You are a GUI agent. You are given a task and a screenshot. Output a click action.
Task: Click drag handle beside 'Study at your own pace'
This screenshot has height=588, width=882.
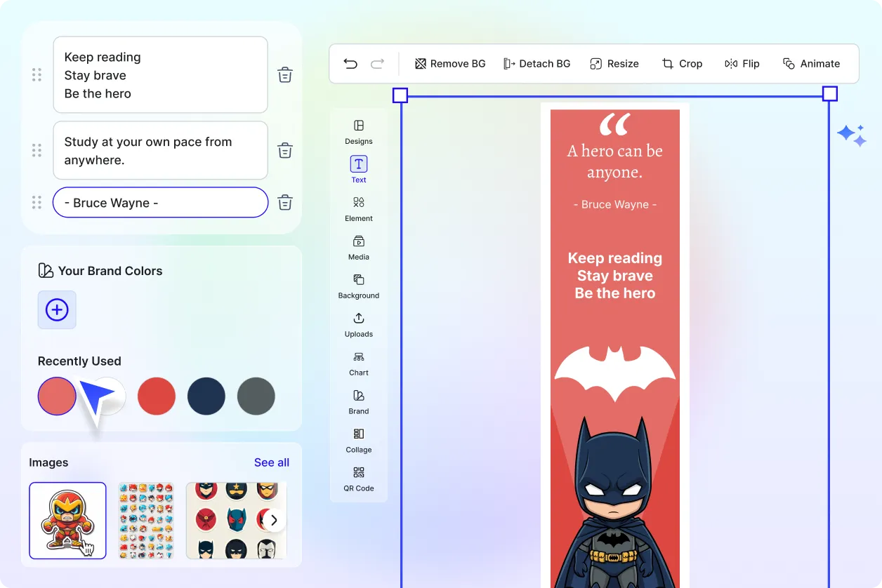(37, 150)
